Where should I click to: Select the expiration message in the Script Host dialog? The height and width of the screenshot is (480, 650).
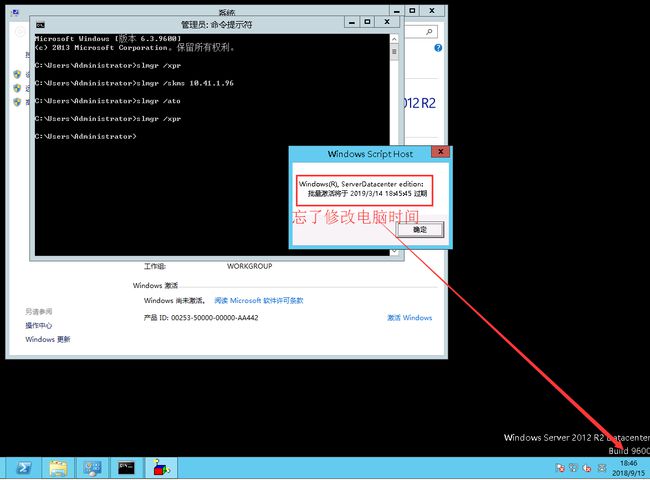363,189
